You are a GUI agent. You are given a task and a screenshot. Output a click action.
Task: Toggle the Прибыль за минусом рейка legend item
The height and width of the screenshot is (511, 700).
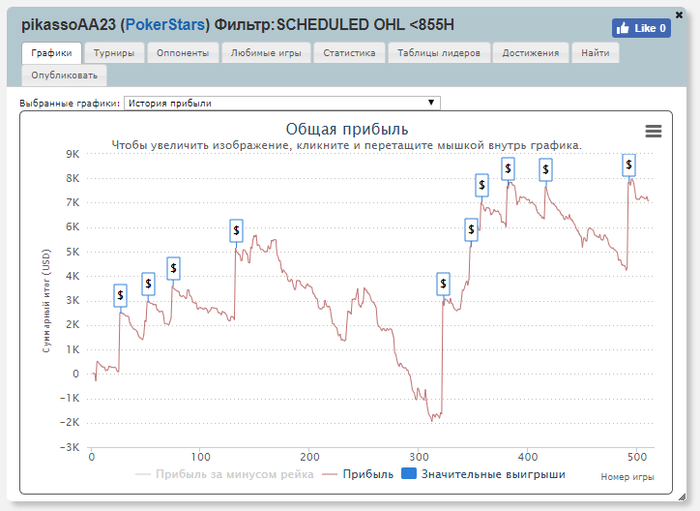225,474
